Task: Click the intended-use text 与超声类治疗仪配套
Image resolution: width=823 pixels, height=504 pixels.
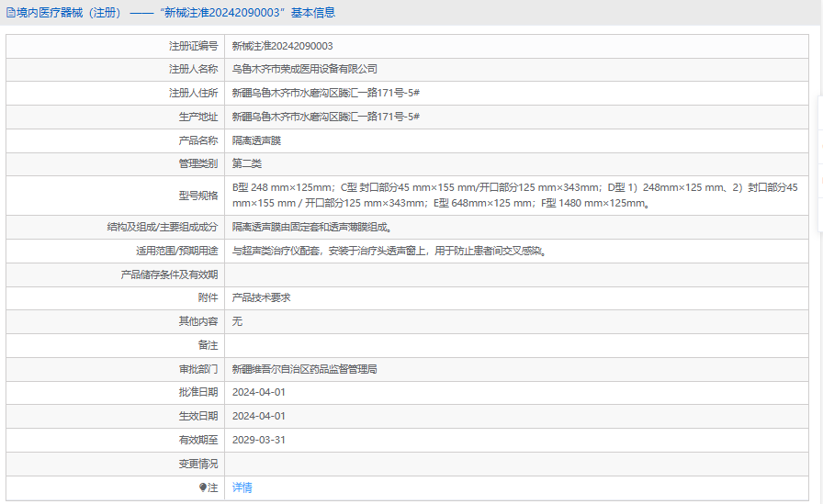Action: click(390, 252)
